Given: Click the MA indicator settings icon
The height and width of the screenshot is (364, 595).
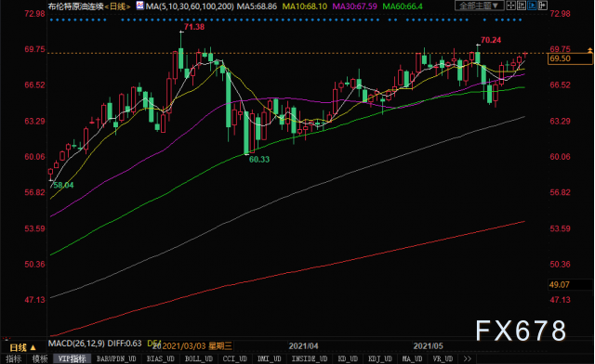Looking at the screenshot, I should [x=140, y=6].
